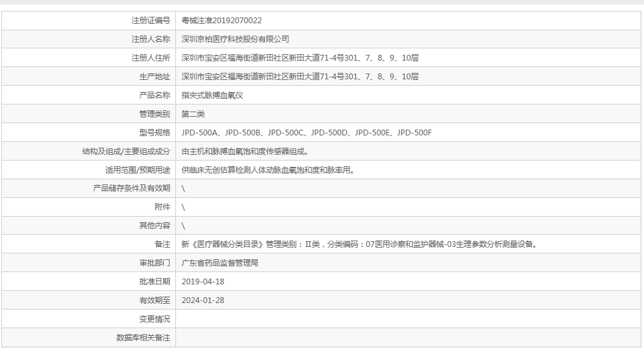This screenshot has width=644, height=354.
Task: Click text 供临床无创估算检测人体动脉血氧饱和度和脉率用
Action: pyautogui.click(x=268, y=170)
